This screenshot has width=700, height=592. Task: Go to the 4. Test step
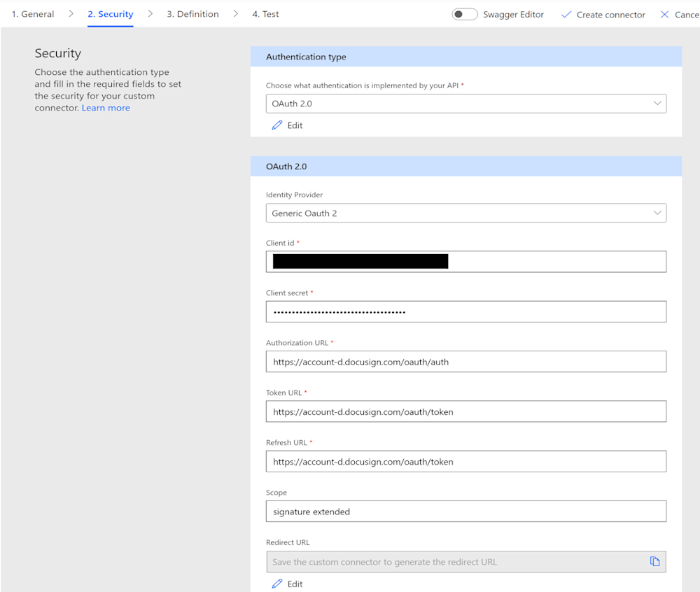click(265, 13)
